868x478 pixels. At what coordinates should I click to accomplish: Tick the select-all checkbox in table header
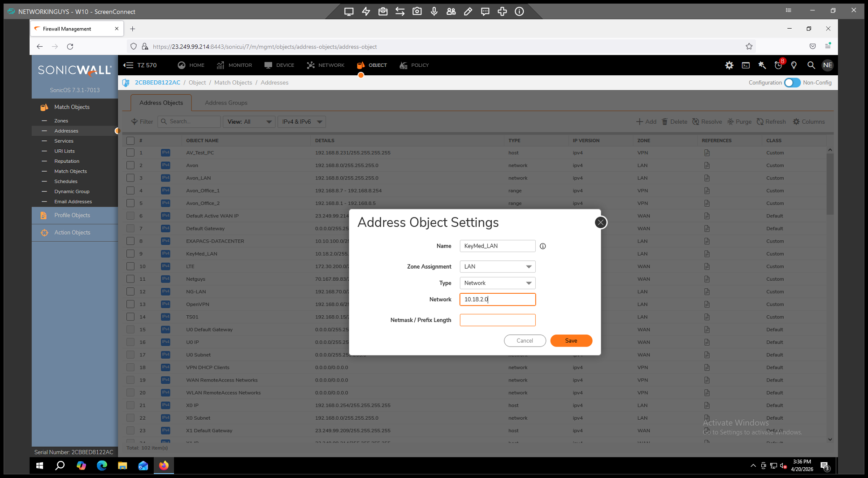130,141
